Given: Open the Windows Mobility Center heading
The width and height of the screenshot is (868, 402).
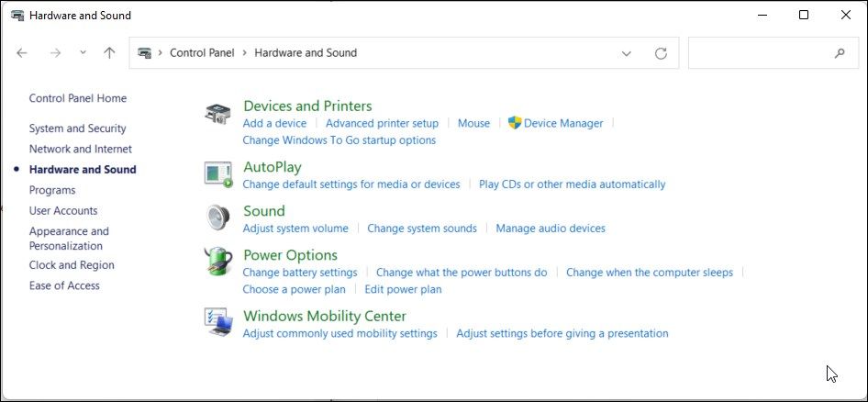Looking at the screenshot, I should 325,316.
